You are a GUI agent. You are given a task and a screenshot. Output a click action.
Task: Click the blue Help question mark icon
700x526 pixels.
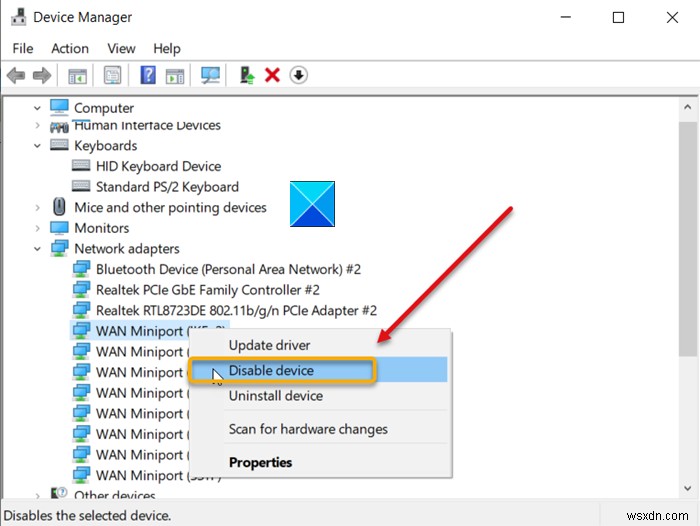click(x=148, y=75)
